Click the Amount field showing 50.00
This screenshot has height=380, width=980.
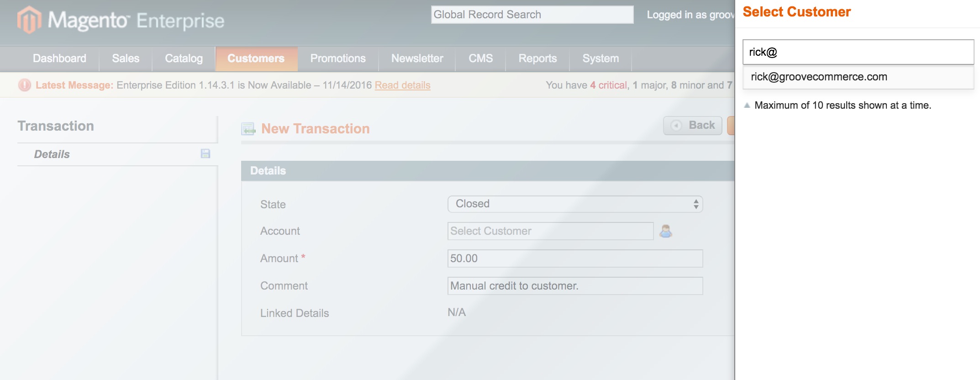pos(575,259)
